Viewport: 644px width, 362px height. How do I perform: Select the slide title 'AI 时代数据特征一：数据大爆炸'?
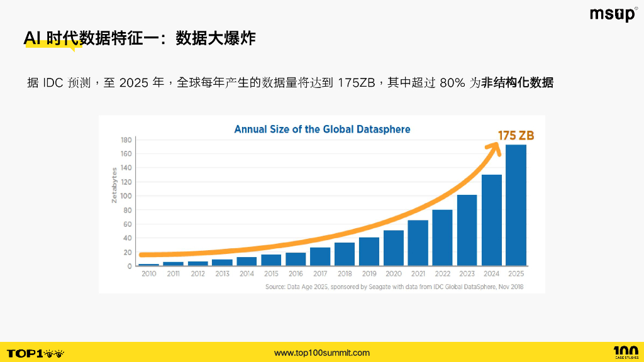pos(140,38)
